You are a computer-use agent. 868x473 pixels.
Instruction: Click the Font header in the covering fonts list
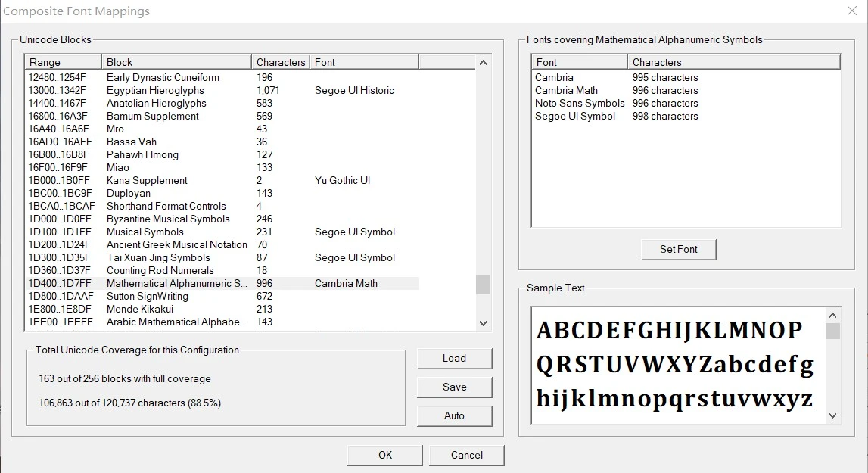click(579, 62)
